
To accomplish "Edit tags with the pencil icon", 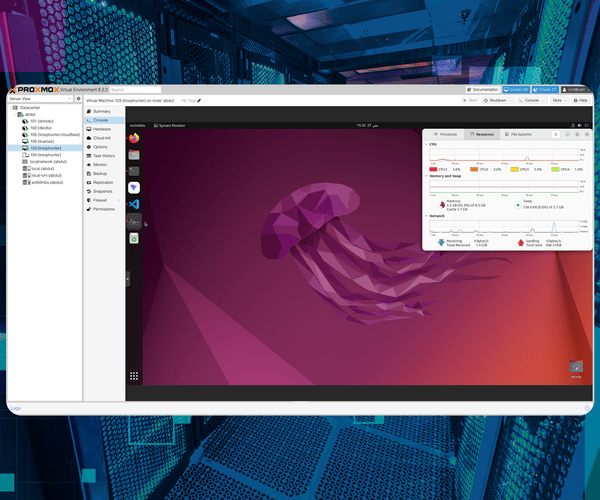I will click(199, 101).
